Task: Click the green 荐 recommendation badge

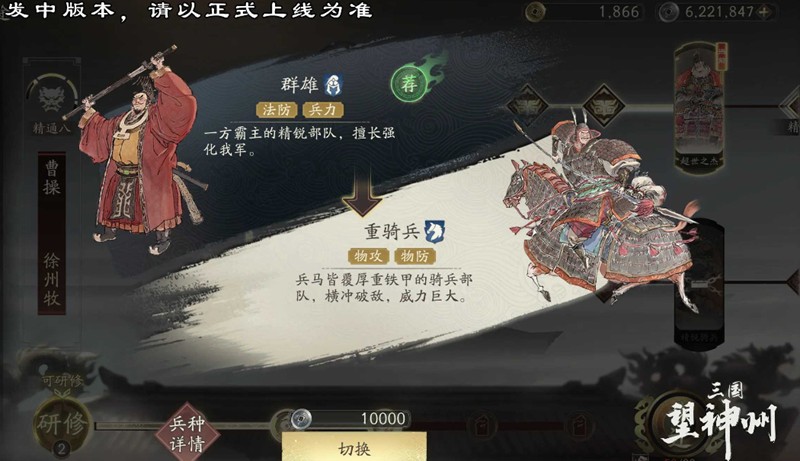Action: pos(408,83)
